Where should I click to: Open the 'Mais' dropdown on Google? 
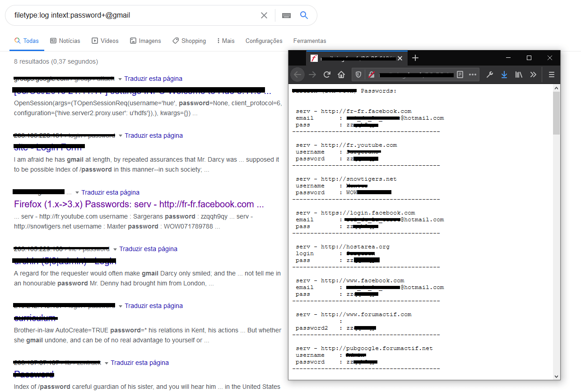[225, 41]
